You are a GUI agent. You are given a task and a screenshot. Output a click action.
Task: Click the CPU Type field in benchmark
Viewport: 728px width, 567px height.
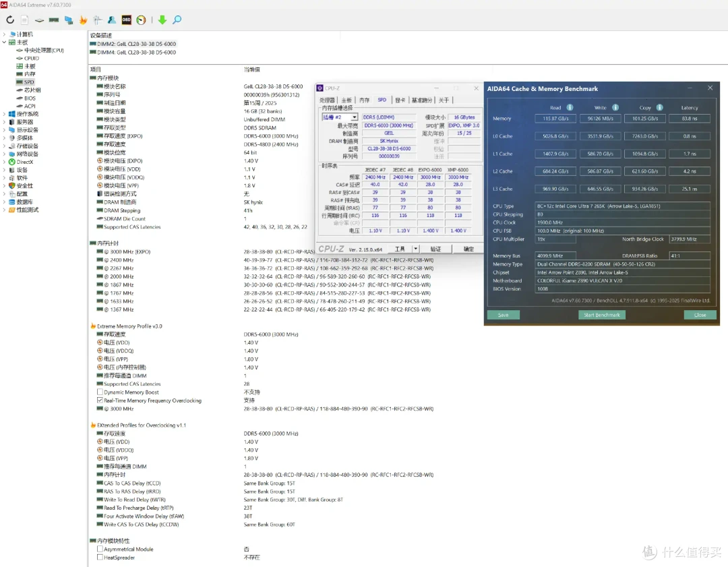pos(623,206)
